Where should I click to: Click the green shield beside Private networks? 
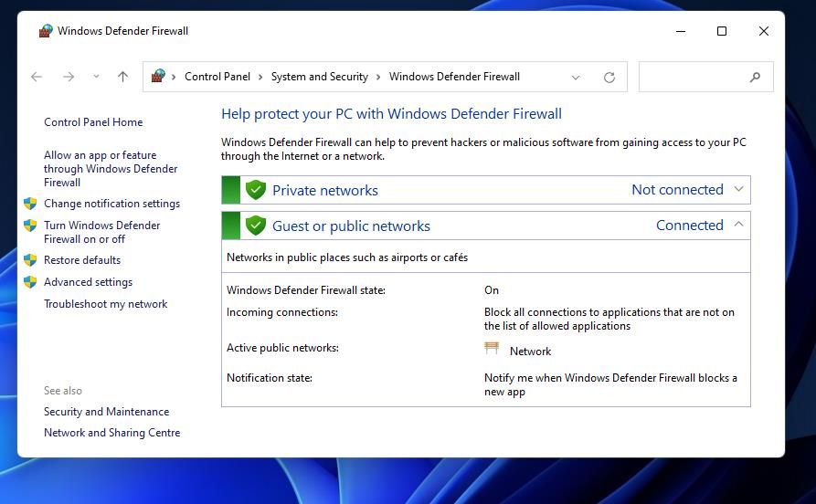point(256,190)
